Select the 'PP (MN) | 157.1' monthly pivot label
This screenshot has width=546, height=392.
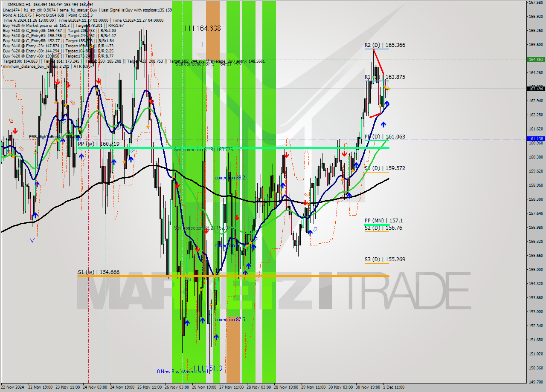383,221
